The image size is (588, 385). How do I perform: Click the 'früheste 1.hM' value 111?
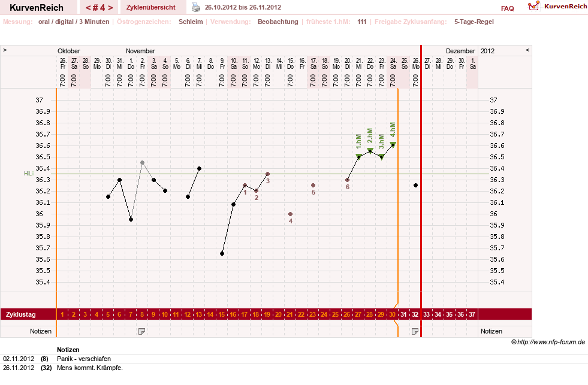(362, 22)
